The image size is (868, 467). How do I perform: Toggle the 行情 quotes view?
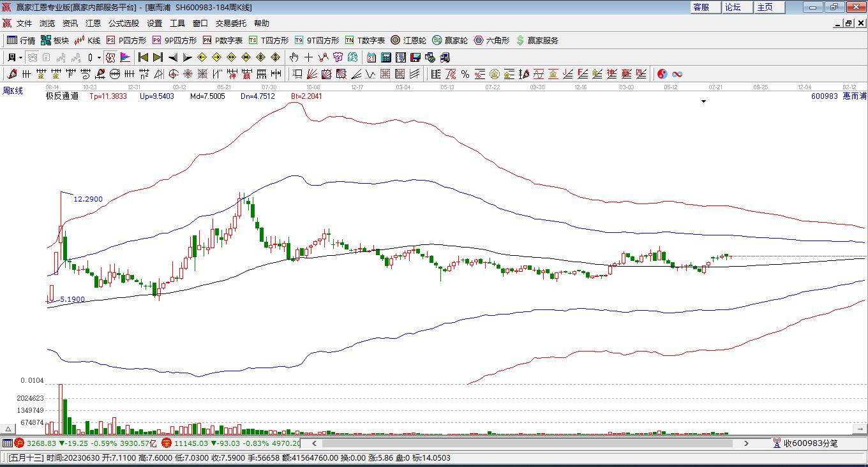tap(21, 40)
